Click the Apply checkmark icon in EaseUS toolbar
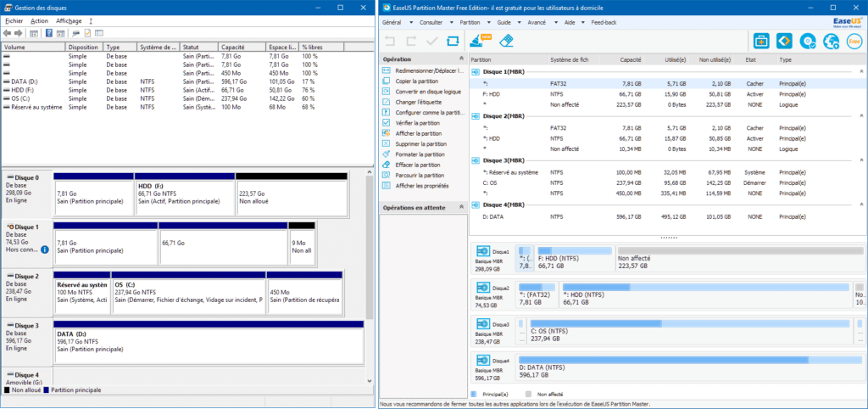The height and width of the screenshot is (409, 868). (x=432, y=41)
